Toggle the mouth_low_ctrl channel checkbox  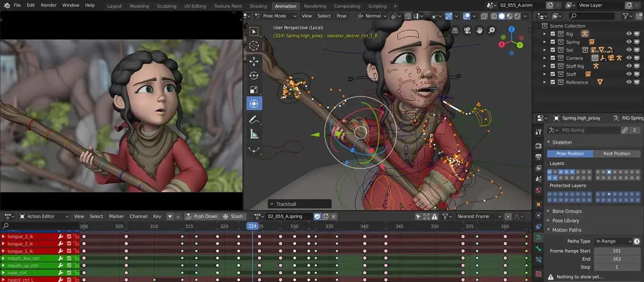69,258
